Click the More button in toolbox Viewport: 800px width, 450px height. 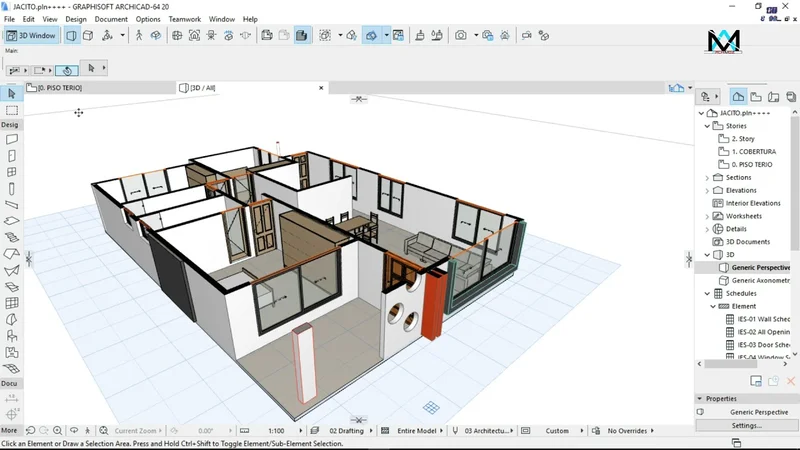point(9,430)
